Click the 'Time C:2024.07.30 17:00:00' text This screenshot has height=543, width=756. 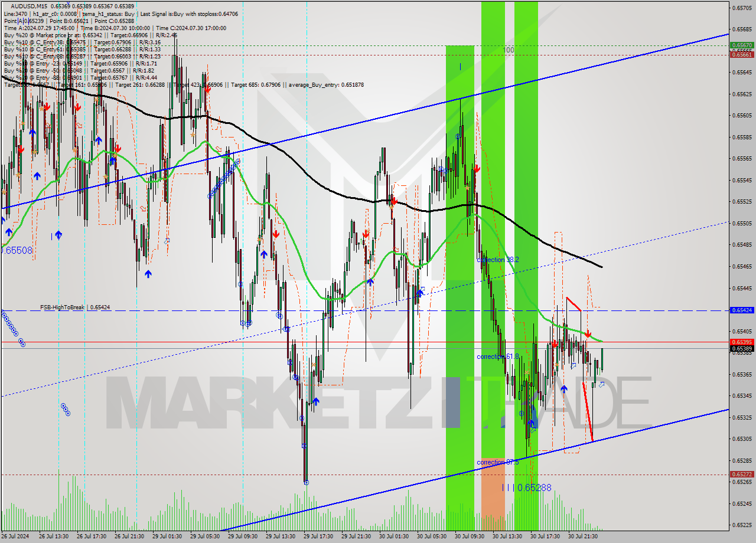pyautogui.click(x=191, y=28)
